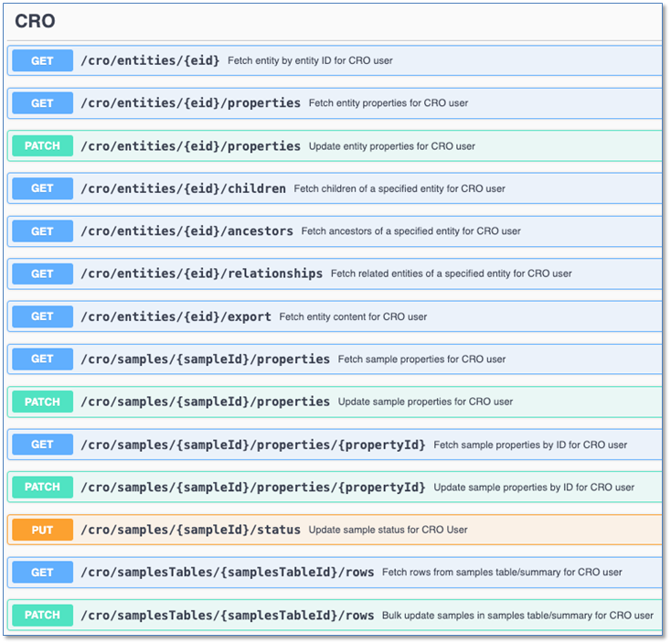Click PATCH badge for bulk update samples
Viewport: 671px width, 644px height.
coord(42,616)
